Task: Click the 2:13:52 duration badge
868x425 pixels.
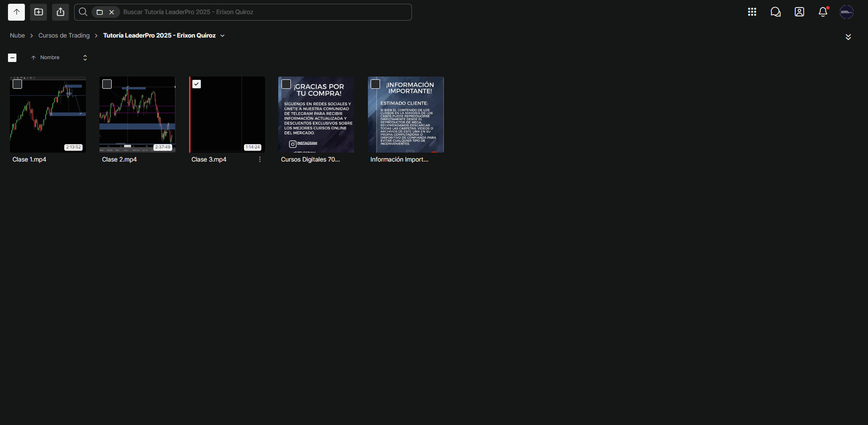Action: click(73, 147)
